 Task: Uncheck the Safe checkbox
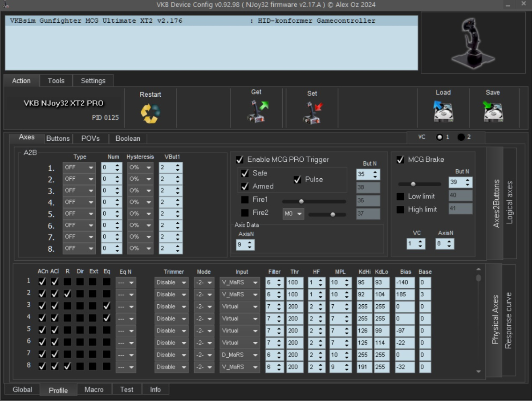pyautogui.click(x=244, y=173)
